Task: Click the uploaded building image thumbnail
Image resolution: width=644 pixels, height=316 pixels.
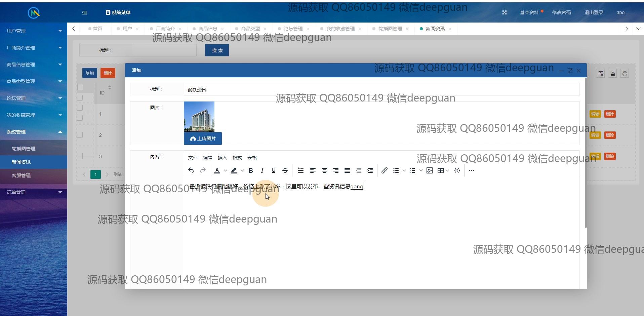Action: tap(199, 117)
